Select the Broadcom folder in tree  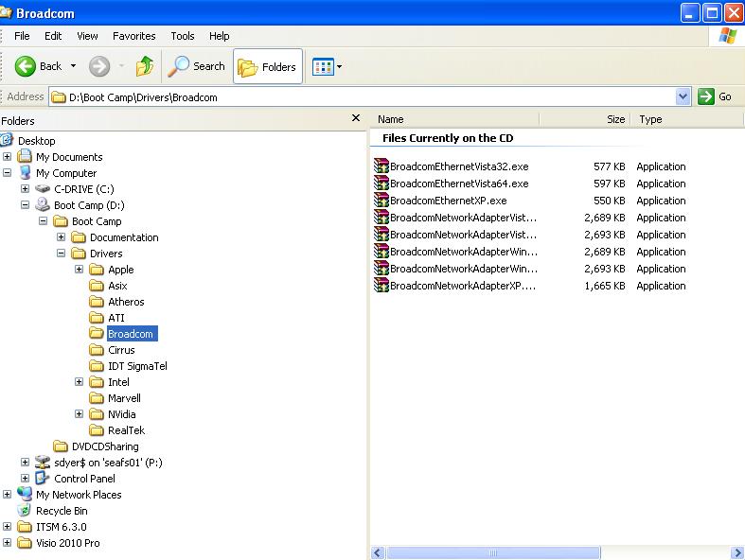(x=131, y=334)
